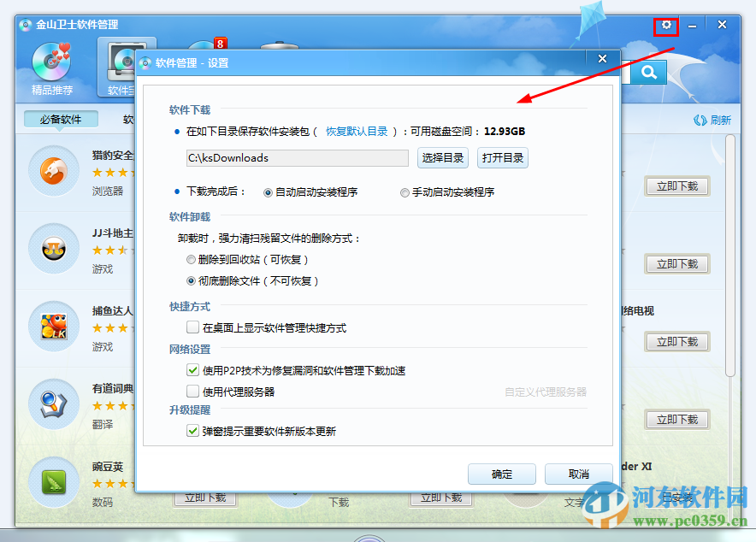Image resolution: width=756 pixels, height=542 pixels.
Task: Enable 在桌面上显示软件管理快捷方式 checkbox
Action: coord(193,327)
